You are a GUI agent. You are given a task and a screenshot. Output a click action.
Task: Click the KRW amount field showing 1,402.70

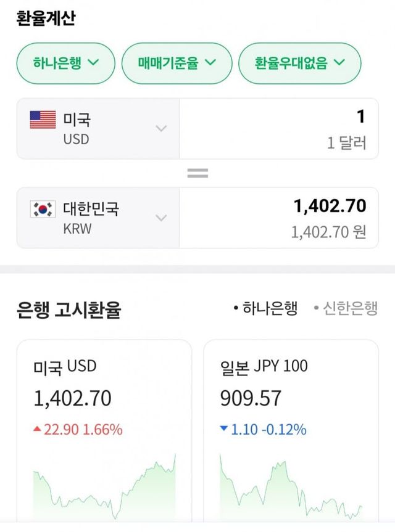[x=278, y=218]
